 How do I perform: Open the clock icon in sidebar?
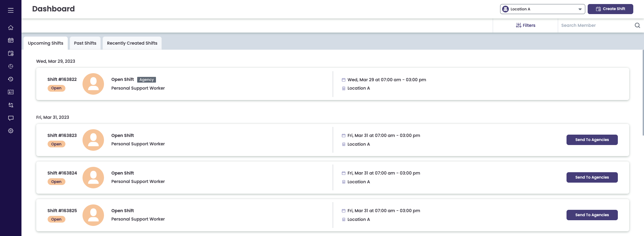click(11, 66)
